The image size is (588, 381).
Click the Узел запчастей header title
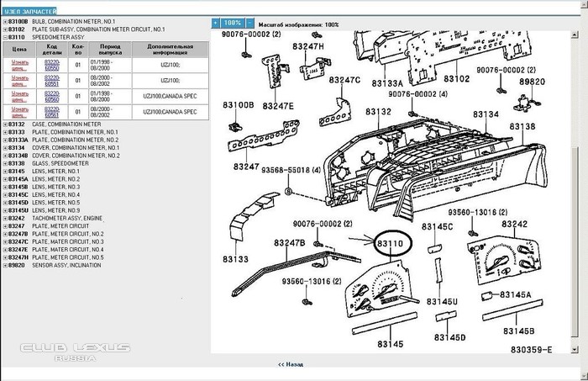pos(28,7)
